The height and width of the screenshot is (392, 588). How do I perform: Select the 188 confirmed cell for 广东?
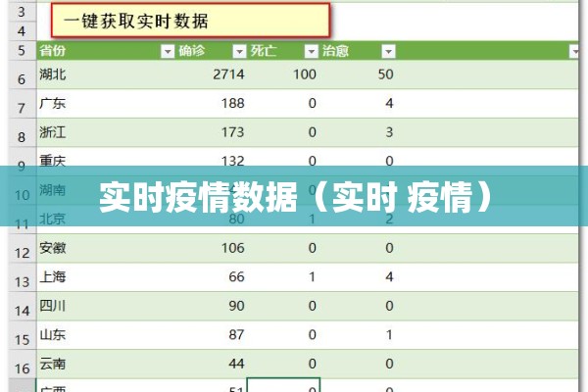[x=212, y=104]
